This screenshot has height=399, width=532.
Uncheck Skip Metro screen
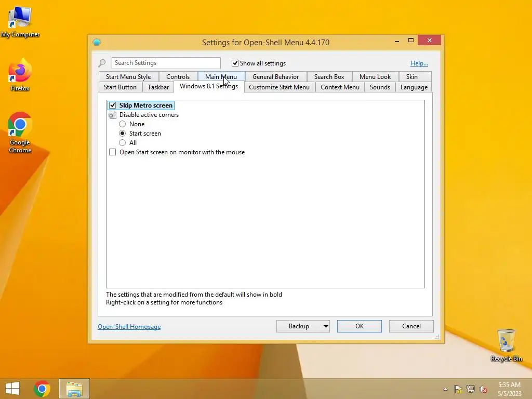point(112,105)
